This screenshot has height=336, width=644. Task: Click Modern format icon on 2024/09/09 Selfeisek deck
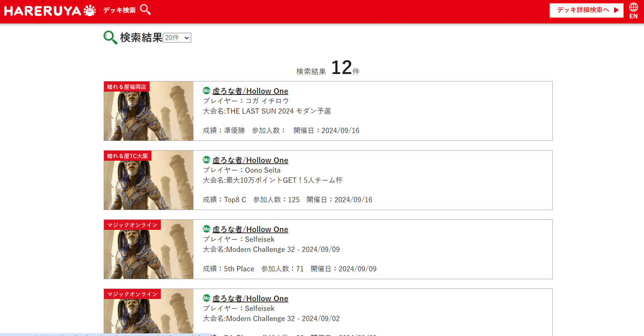207,229
